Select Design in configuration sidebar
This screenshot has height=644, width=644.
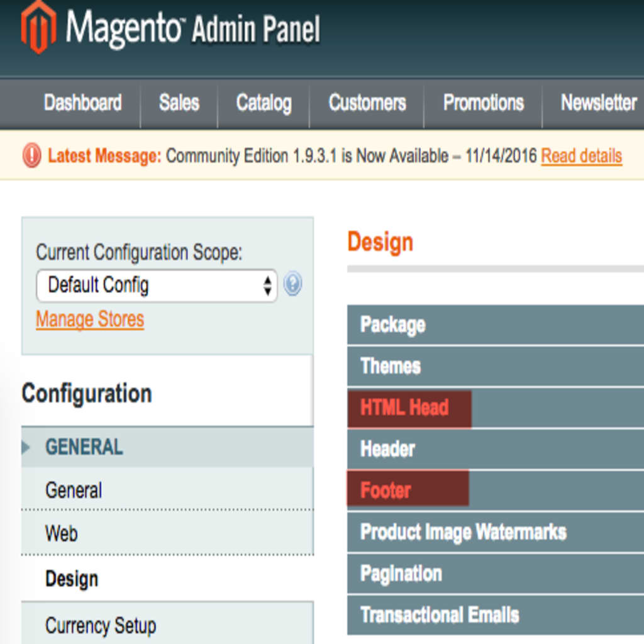(167, 579)
